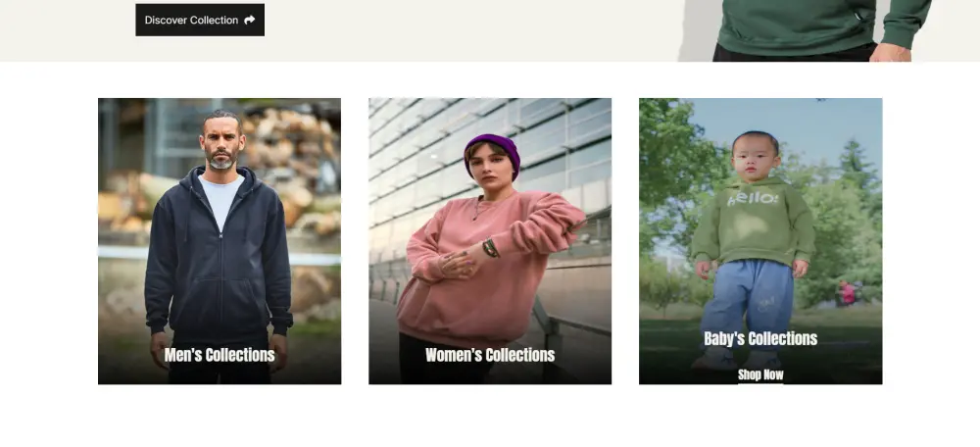The width and height of the screenshot is (980, 447).
Task: Open the Men's Collections title link
Action: (x=220, y=355)
